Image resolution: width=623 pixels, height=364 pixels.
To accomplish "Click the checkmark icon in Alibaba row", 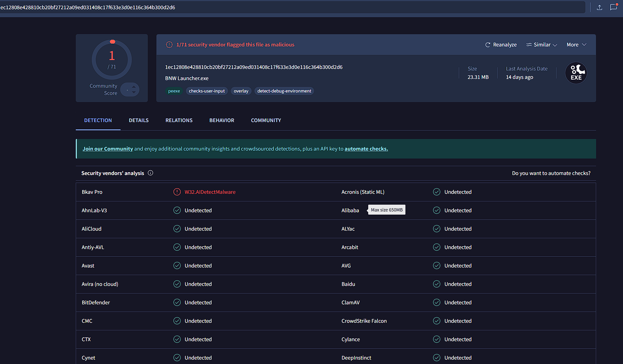I will click(437, 210).
